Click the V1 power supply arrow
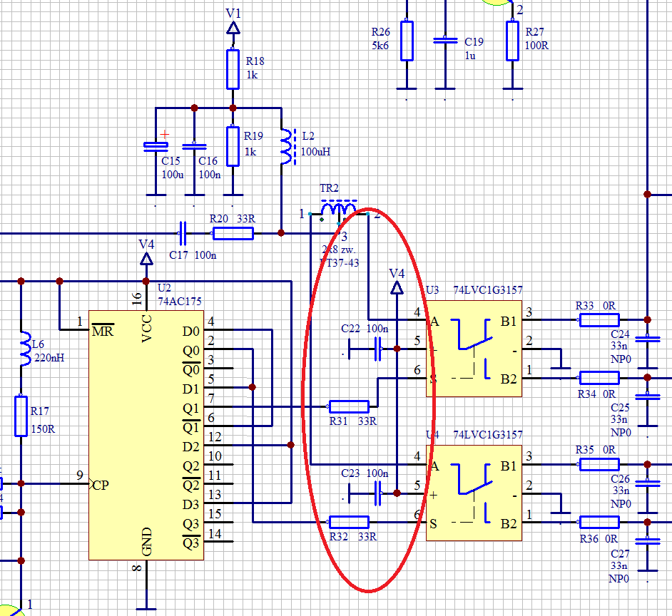 (233, 28)
